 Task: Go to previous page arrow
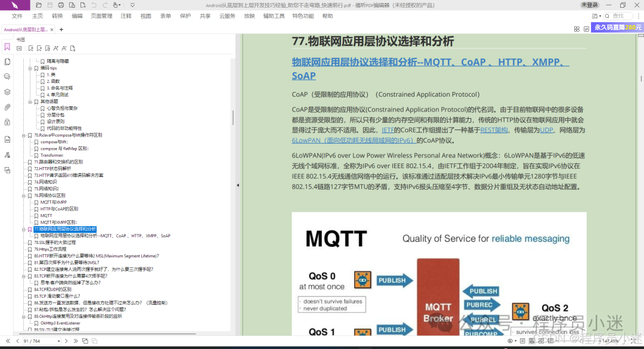18,341
